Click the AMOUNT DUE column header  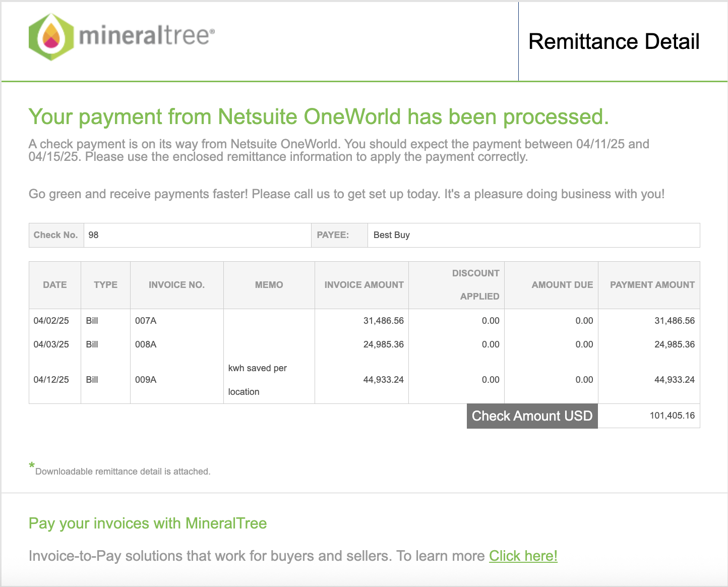pos(552,285)
